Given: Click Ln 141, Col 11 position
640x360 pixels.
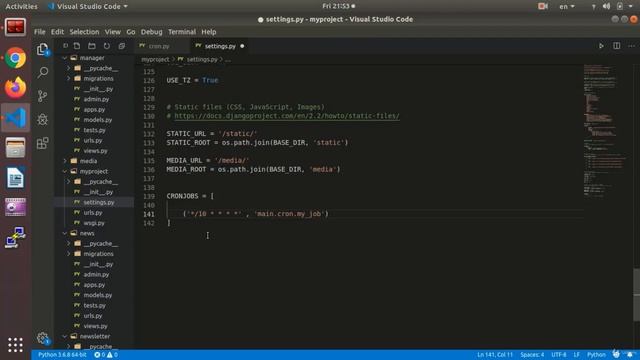Looking at the screenshot, I should click(x=495, y=355).
